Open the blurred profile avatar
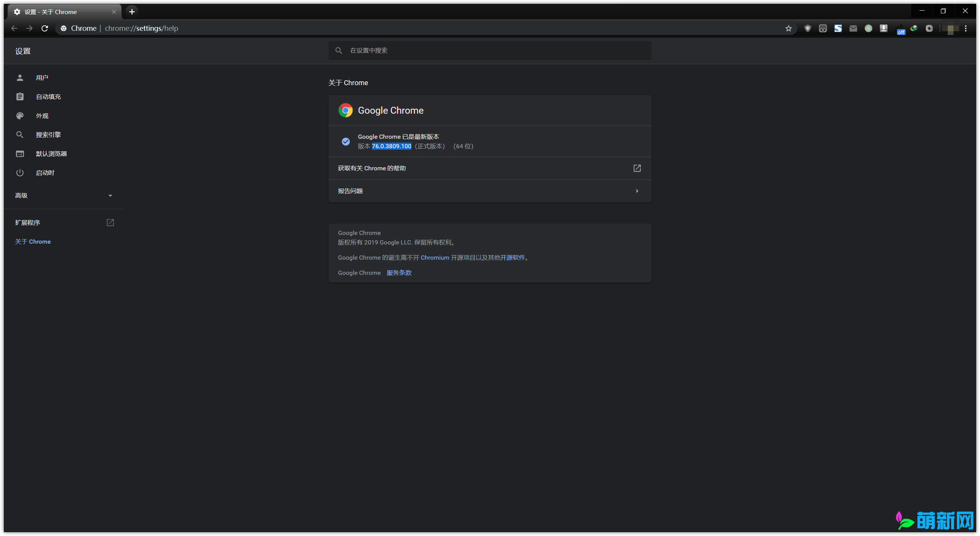The width and height of the screenshot is (980, 536). 950,29
